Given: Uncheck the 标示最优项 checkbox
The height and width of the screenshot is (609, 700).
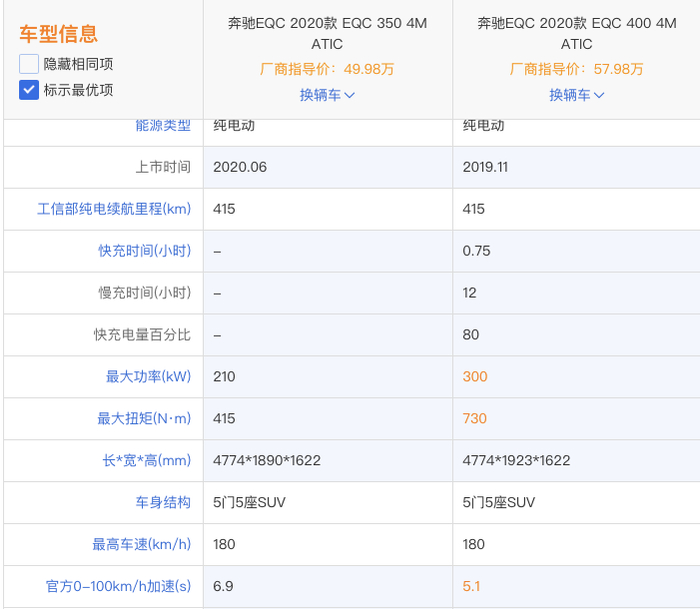Looking at the screenshot, I should (x=29, y=90).
